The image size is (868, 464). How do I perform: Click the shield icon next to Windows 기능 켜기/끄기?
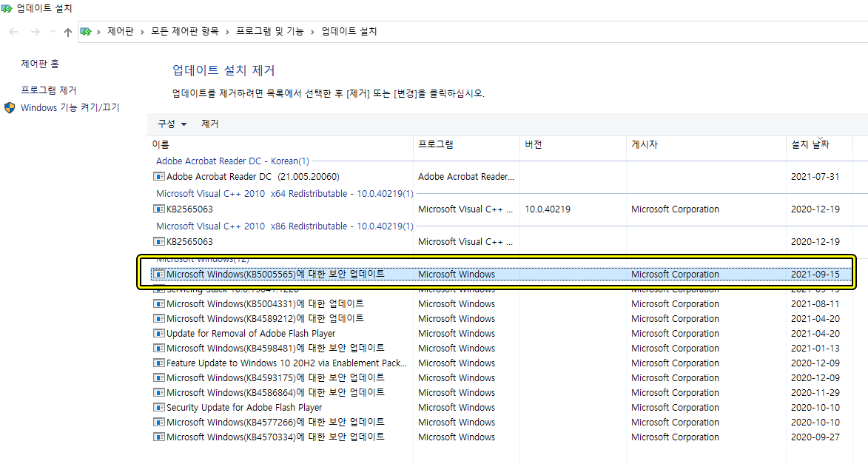(x=10, y=107)
